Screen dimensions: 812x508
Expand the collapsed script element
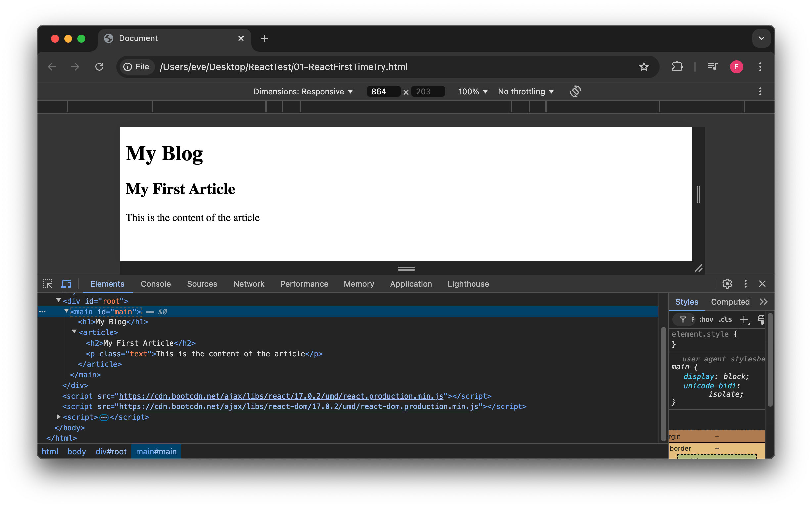click(59, 417)
